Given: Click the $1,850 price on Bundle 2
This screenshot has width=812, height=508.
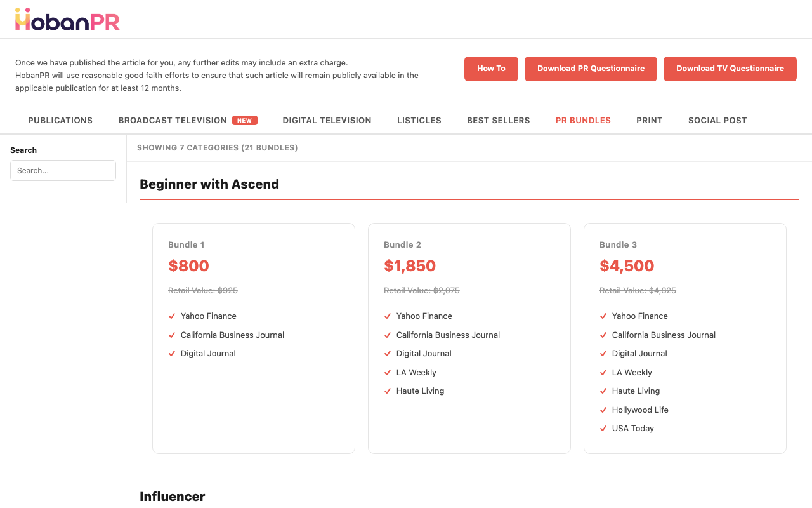Looking at the screenshot, I should [410, 265].
